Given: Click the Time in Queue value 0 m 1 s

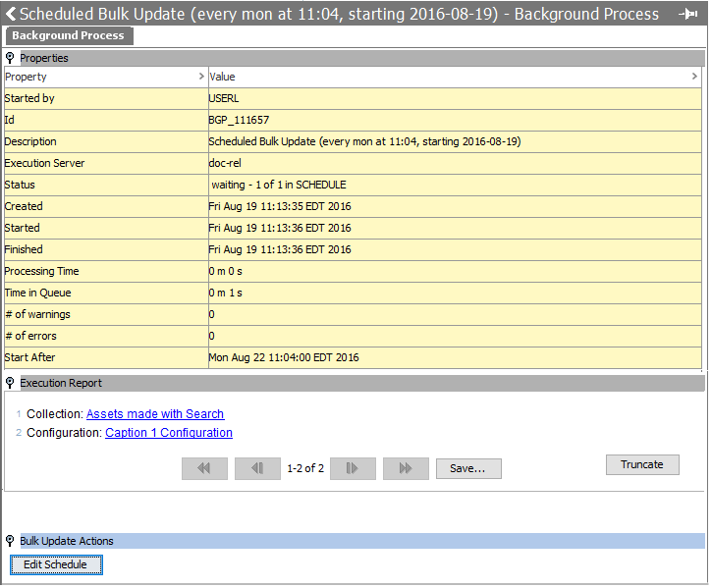Looking at the screenshot, I should coord(455,294).
